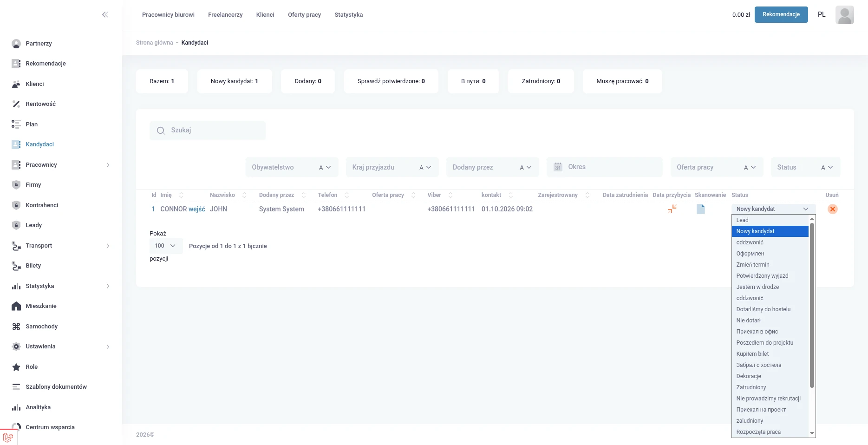Click the Rekomendacje blue button
Image resolution: width=868 pixels, height=445 pixels.
[x=781, y=14]
